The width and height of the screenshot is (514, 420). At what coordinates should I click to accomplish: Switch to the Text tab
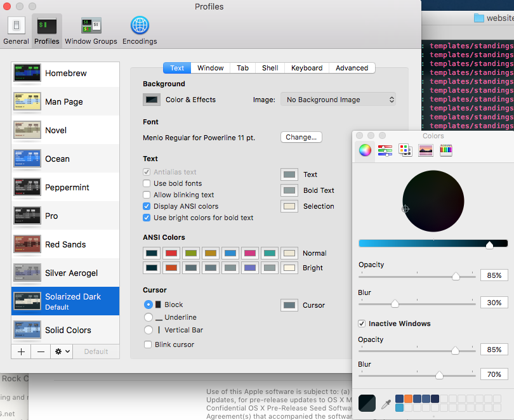[177, 68]
